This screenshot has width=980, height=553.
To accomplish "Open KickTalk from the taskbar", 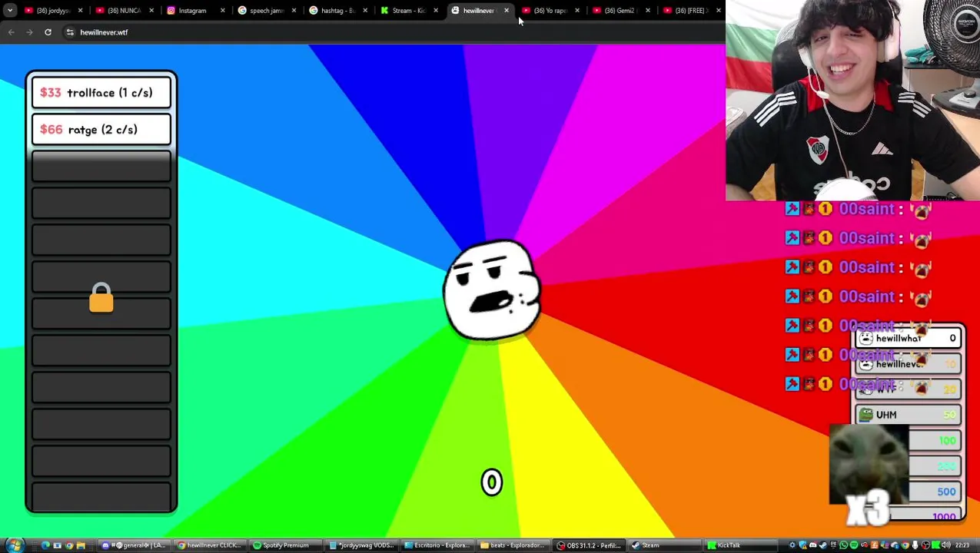I will point(739,545).
